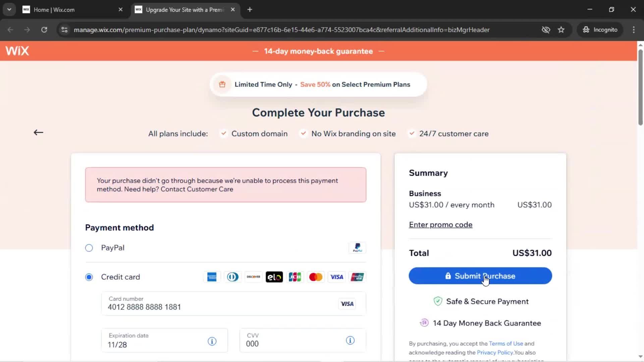Click the browser address bar URL
This screenshot has width=644, height=362.
[x=282, y=29]
